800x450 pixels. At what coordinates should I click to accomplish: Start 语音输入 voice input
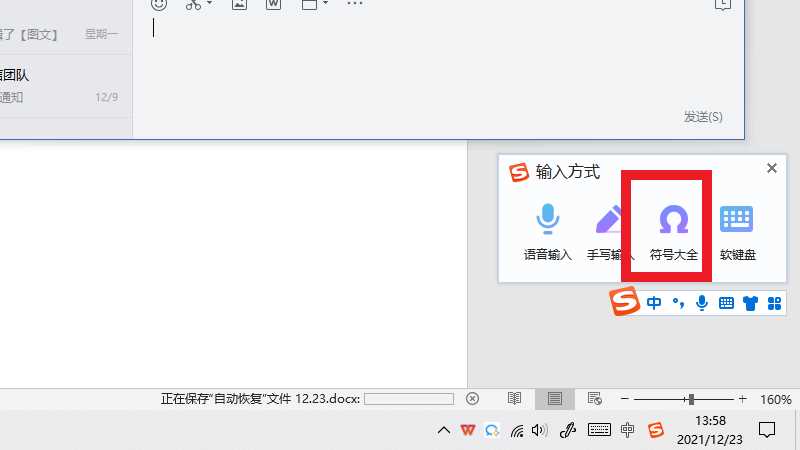pos(547,232)
